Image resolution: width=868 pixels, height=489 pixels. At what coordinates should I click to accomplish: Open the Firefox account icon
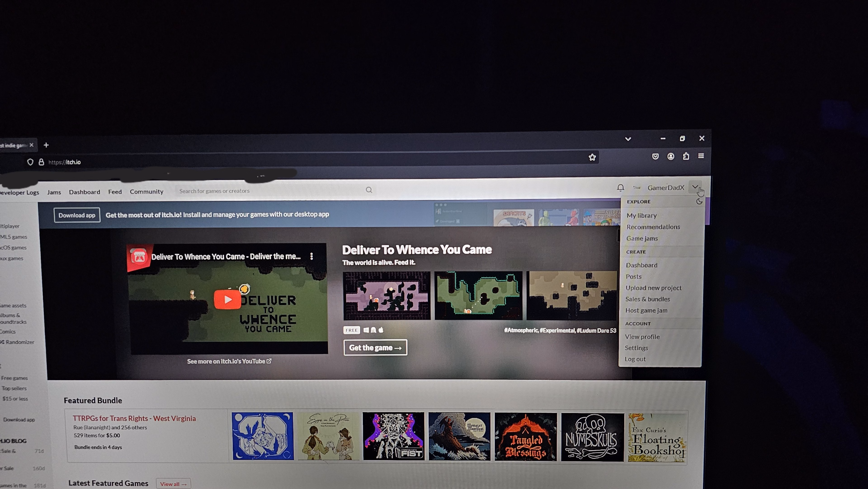point(670,156)
